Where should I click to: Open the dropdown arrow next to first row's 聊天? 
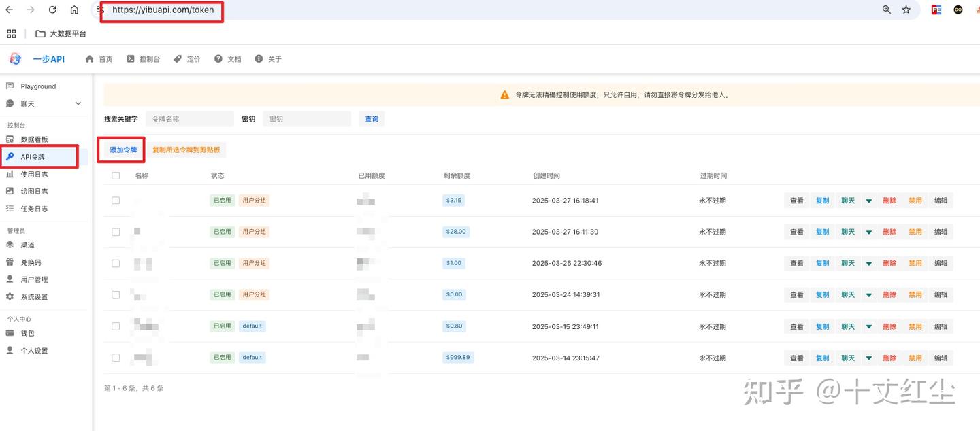(x=868, y=200)
